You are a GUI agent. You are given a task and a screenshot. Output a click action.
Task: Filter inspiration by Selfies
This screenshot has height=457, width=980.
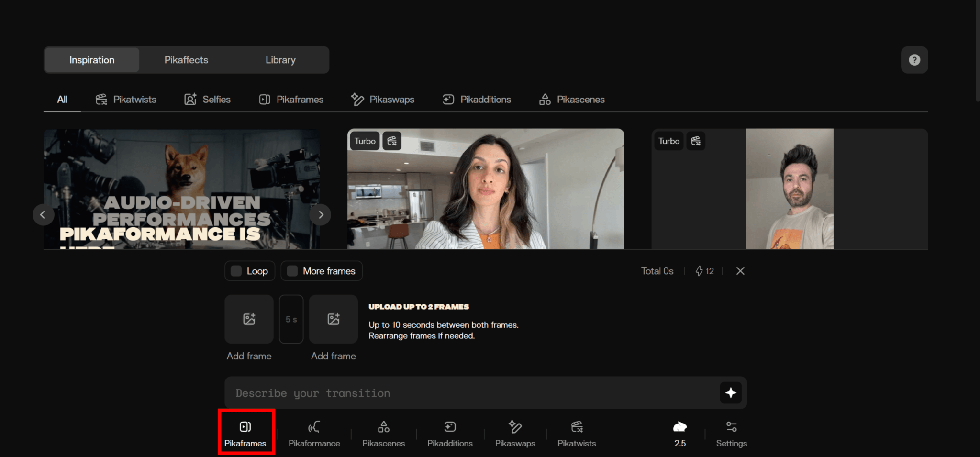(207, 100)
